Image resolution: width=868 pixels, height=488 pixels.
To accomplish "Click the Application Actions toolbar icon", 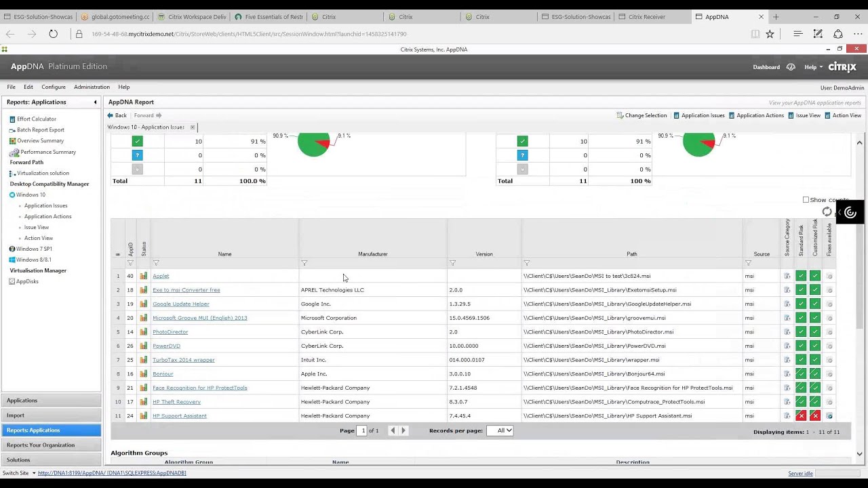I will pos(732,115).
